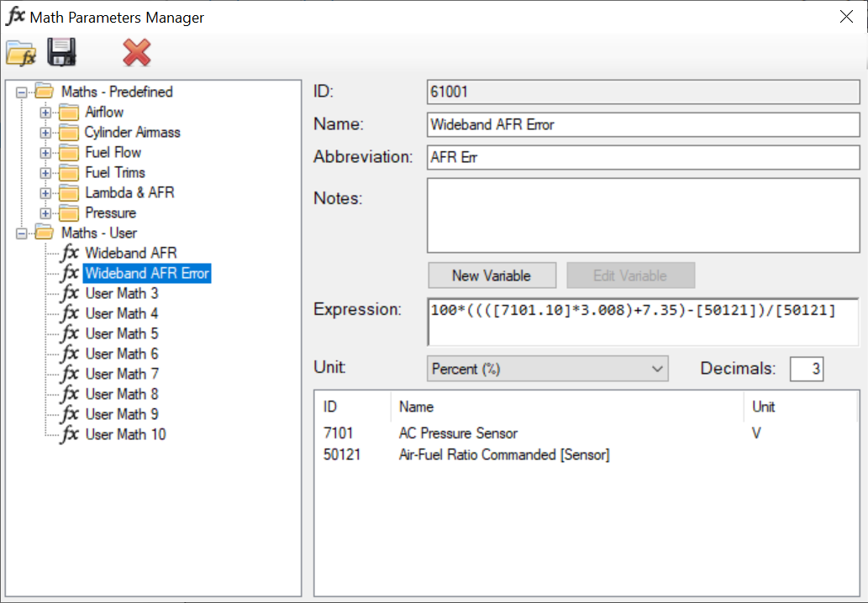Select User Math 9 in the tree
The height and width of the screenshot is (603, 868).
(x=122, y=414)
